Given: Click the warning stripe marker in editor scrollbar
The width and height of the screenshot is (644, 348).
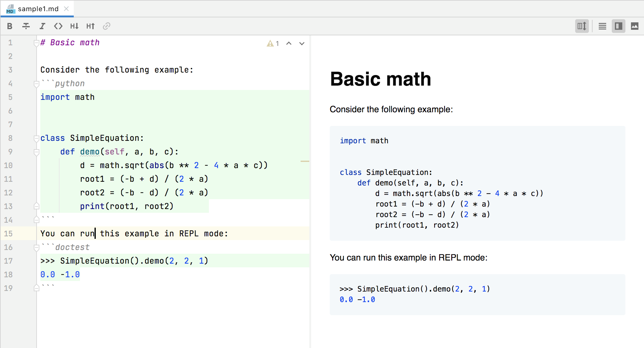Looking at the screenshot, I should 305,161.
